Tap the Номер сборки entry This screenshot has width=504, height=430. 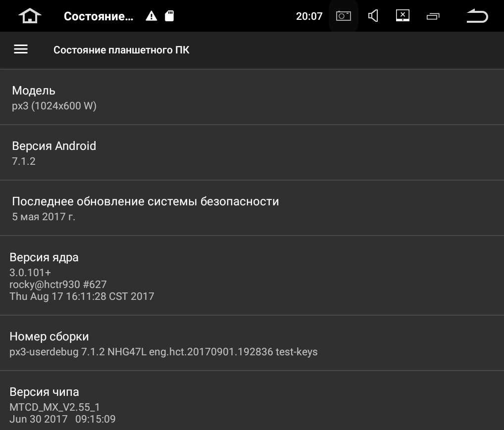pyautogui.click(x=252, y=343)
